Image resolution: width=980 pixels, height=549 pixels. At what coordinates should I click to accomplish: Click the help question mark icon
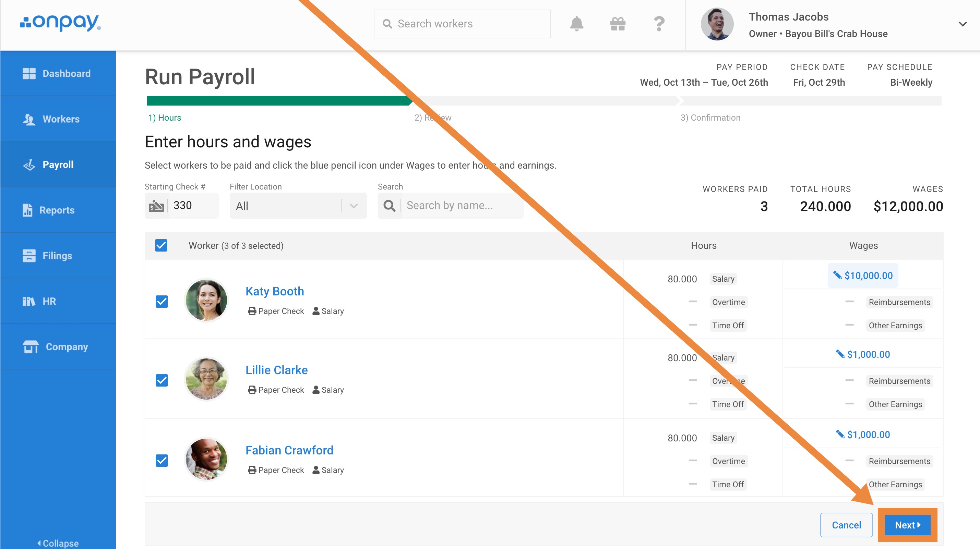point(659,24)
